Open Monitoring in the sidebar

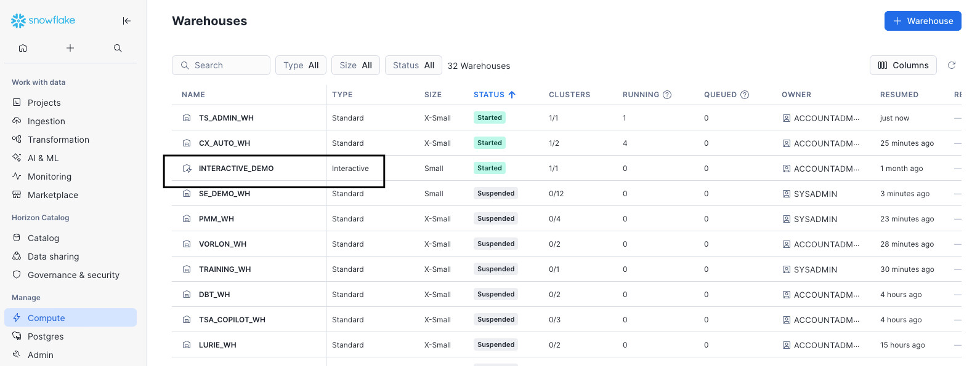pos(70,177)
